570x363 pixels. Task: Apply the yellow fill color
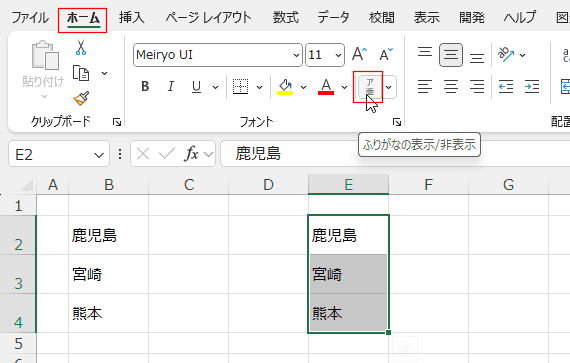pyautogui.click(x=285, y=87)
